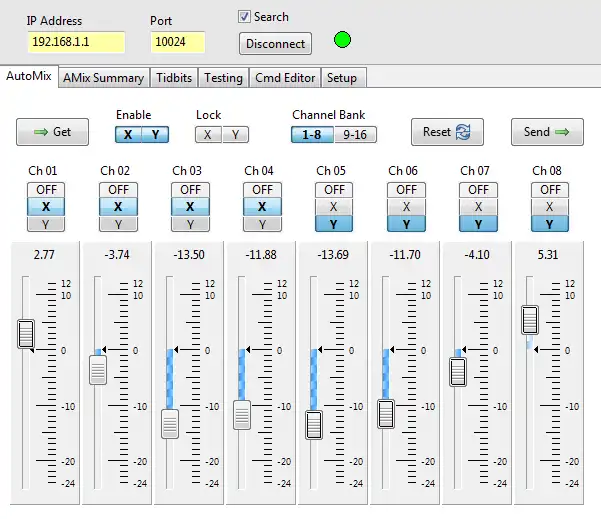Set Ch 01 to OFF
Image resolution: width=601 pixels, height=519 pixels.
coord(46,189)
